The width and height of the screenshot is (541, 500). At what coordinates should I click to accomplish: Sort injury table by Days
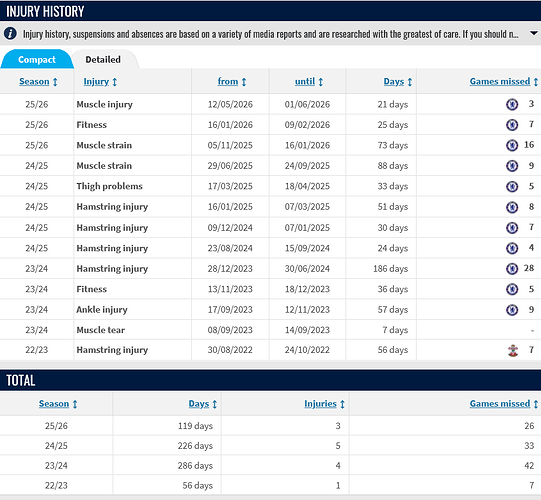[398, 81]
